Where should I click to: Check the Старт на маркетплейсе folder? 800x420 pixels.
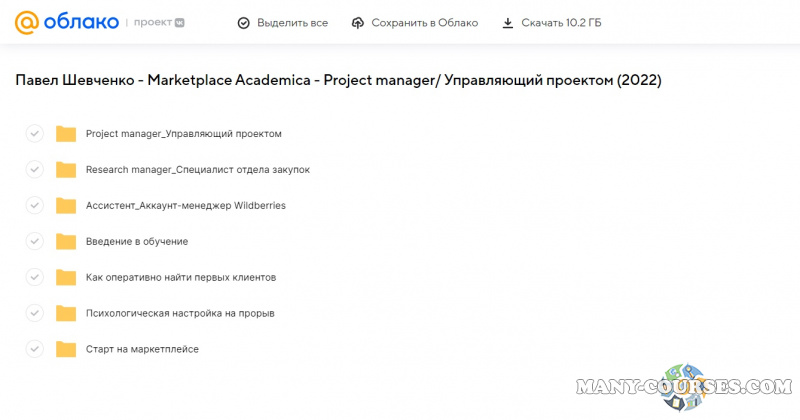[34, 349]
